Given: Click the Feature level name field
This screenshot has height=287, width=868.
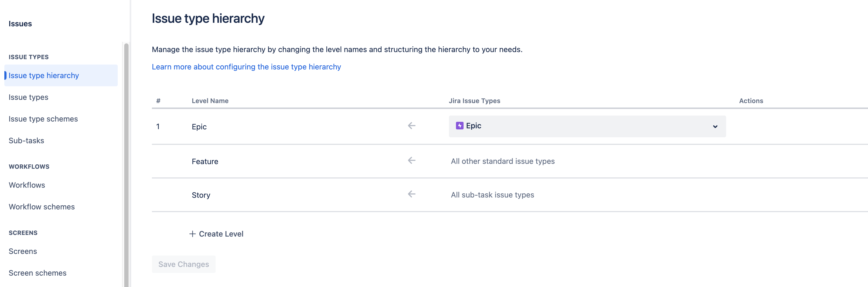Looking at the screenshot, I should pos(205,161).
